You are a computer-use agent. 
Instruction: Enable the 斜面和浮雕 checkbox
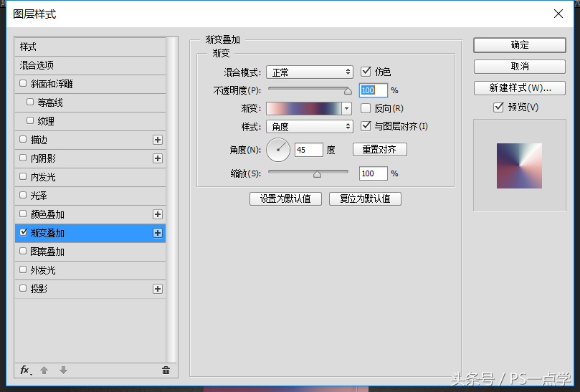pos(23,83)
